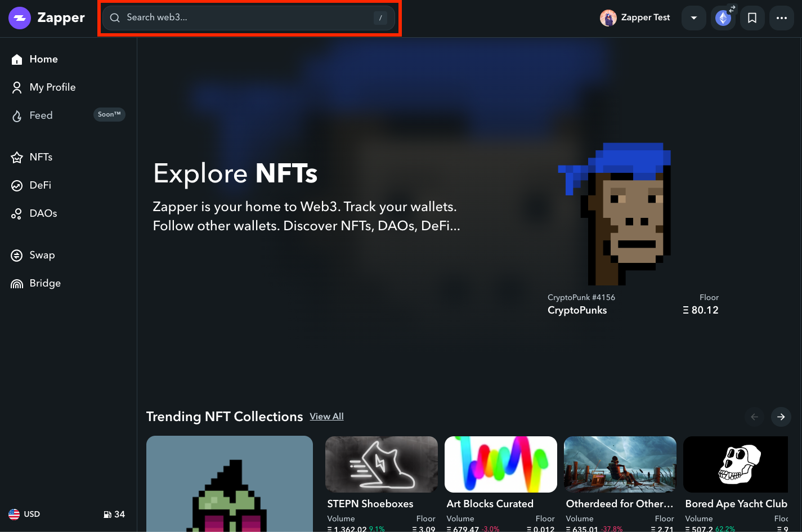Open the DeFi section in sidebar
This screenshot has width=802, height=532.
[32, 185]
